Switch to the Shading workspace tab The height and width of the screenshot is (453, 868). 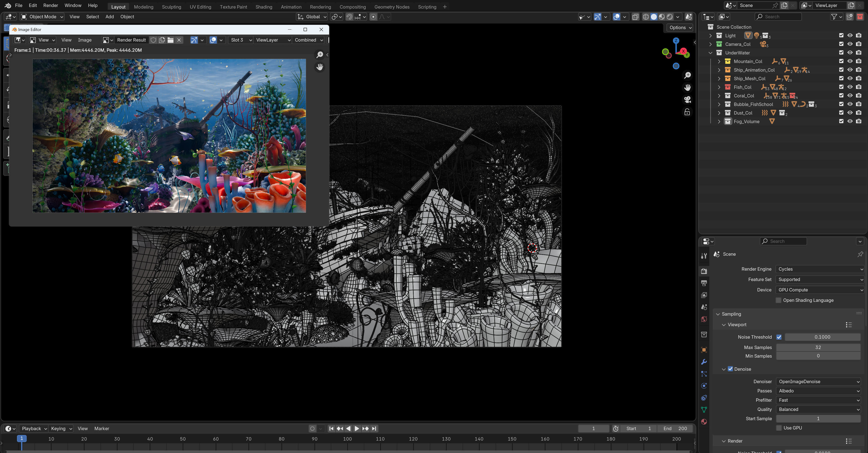264,7
